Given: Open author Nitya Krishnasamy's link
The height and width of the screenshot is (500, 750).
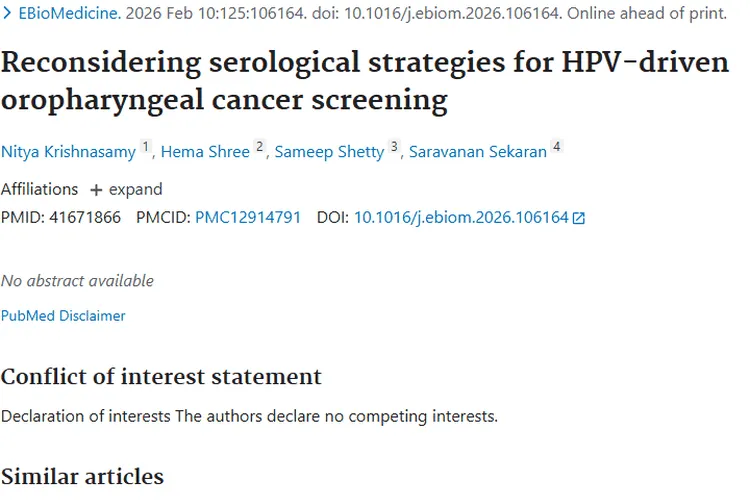Looking at the screenshot, I should point(68,152).
